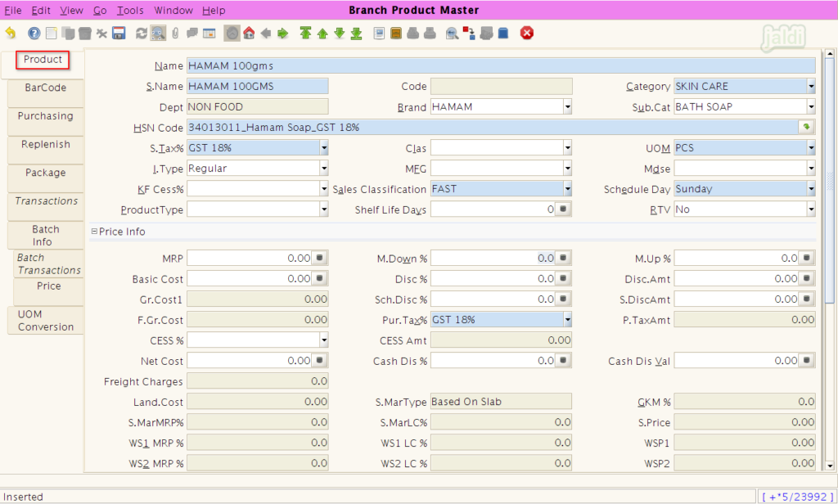The width and height of the screenshot is (838, 504).
Task: Open the Report document icon
Action: pyautogui.click(x=379, y=34)
